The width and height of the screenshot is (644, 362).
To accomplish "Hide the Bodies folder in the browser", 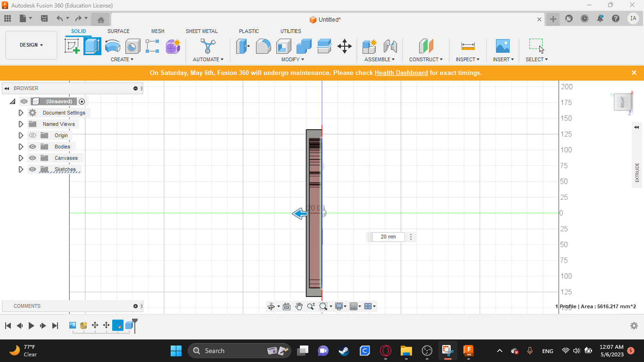I will 32,147.
